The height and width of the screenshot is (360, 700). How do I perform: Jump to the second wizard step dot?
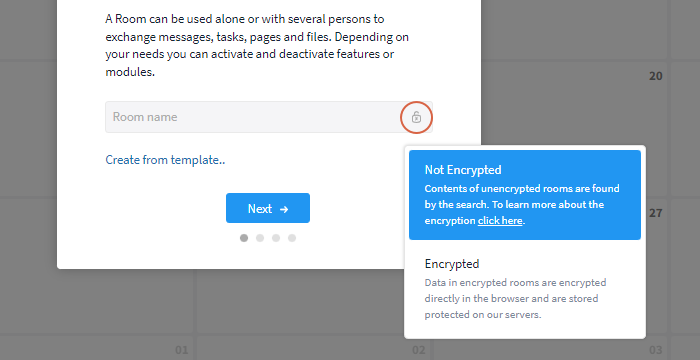[260, 238]
